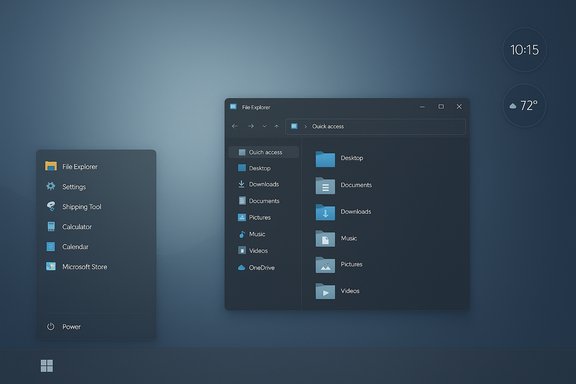Click the File Explorer folder icon in Start menu
The image size is (576, 384).
point(51,166)
